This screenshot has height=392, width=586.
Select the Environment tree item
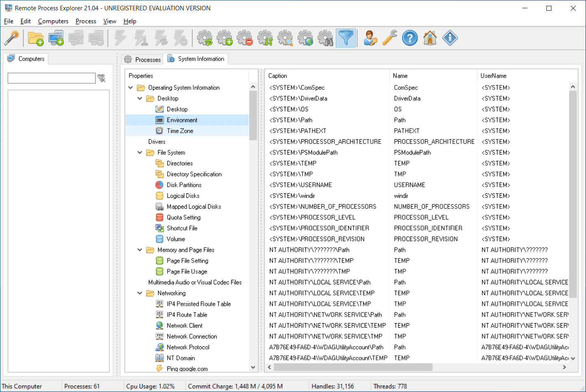click(182, 120)
